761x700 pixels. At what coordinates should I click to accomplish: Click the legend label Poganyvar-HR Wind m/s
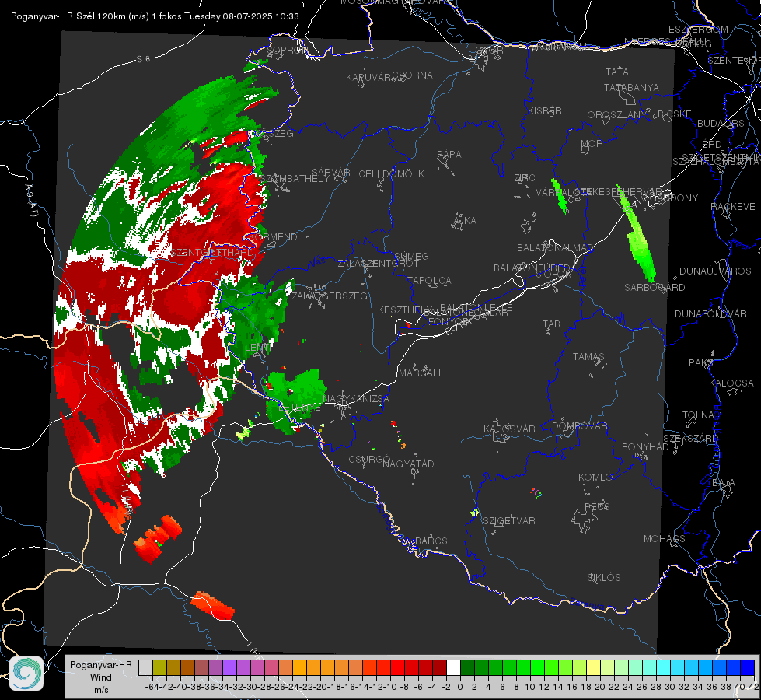(x=101, y=677)
